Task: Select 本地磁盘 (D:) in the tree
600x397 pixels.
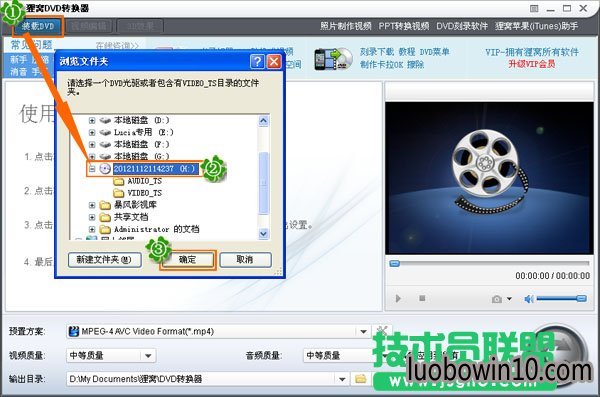Action: tap(142, 121)
